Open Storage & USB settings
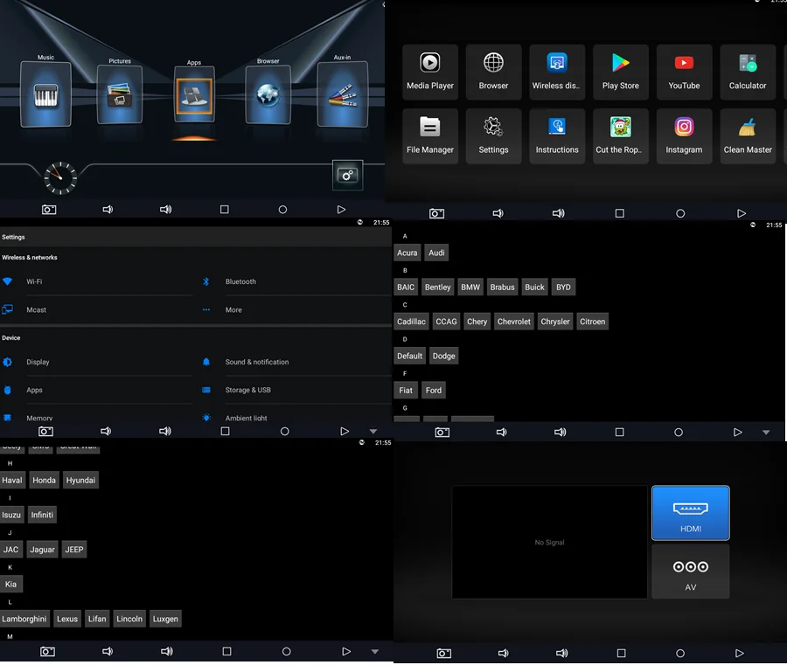Image resolution: width=787 pixels, height=672 pixels. point(296,390)
